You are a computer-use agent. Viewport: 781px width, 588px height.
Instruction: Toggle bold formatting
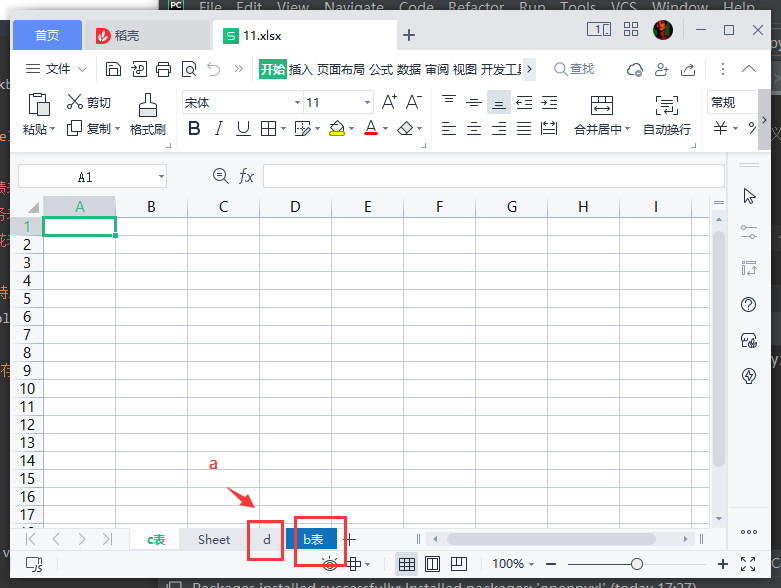(194, 128)
